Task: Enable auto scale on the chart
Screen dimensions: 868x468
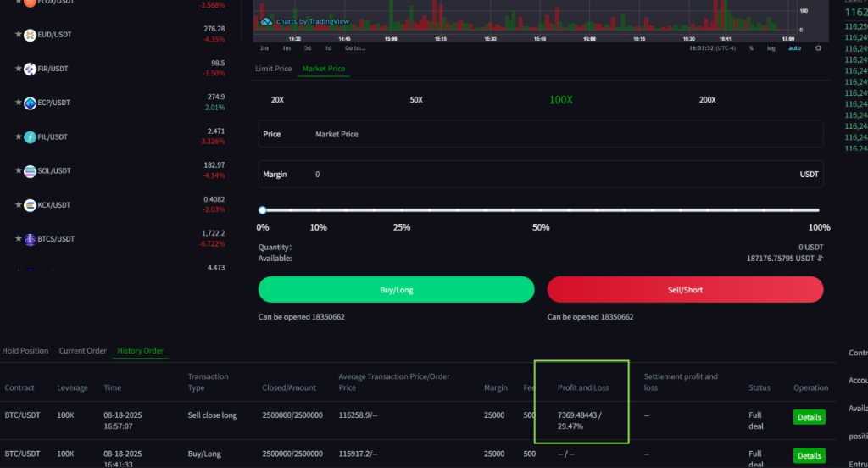Action: (794, 48)
